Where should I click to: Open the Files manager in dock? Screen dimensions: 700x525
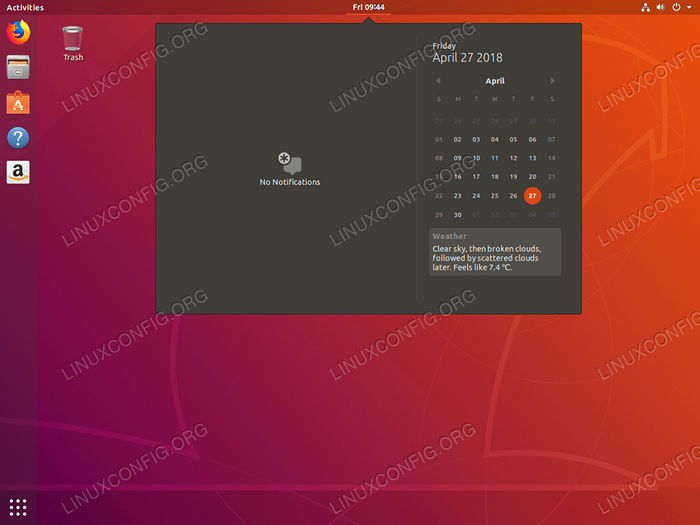(x=18, y=67)
